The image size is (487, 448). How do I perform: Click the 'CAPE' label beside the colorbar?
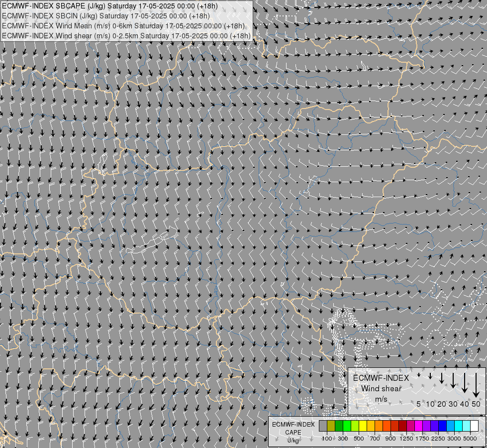pyautogui.click(x=293, y=433)
